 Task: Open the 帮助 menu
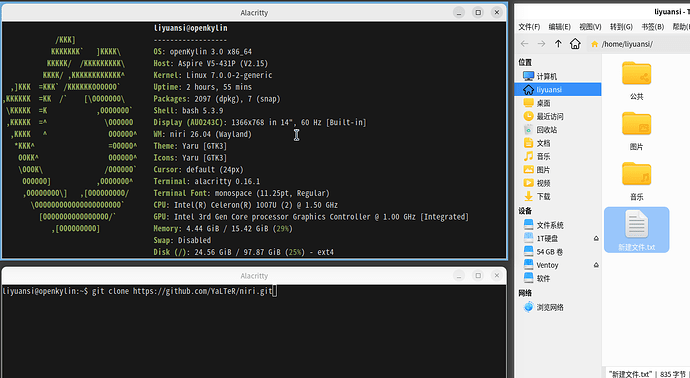tap(680, 27)
